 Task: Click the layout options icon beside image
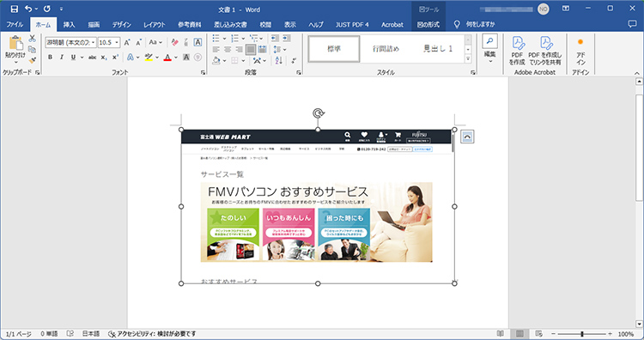[x=467, y=137]
